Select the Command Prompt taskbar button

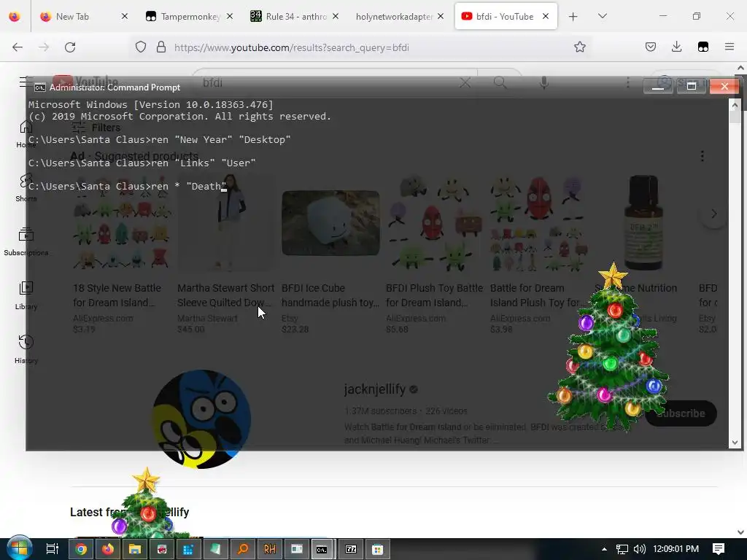tap(323, 549)
